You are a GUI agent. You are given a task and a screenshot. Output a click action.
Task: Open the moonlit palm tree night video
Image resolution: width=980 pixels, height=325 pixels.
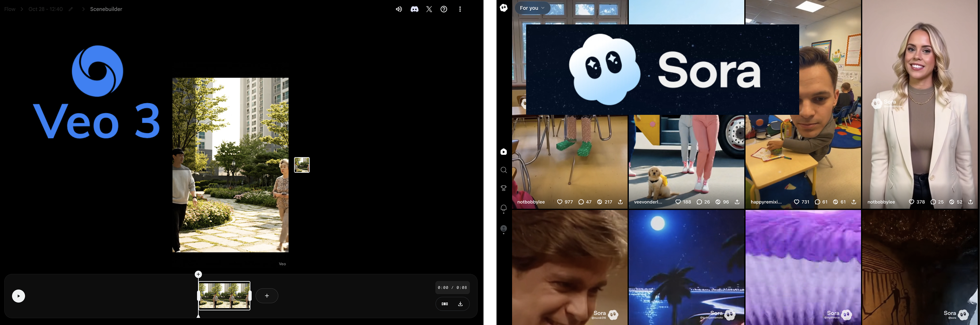(686, 267)
